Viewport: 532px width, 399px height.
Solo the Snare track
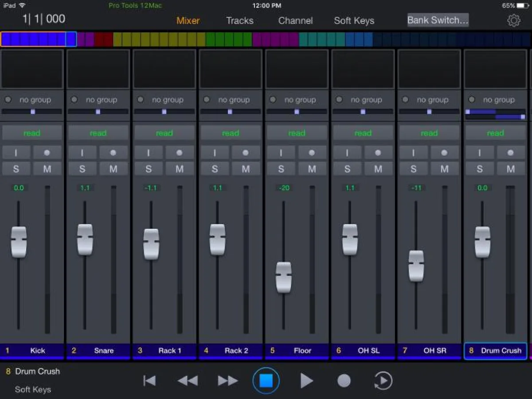click(x=82, y=168)
